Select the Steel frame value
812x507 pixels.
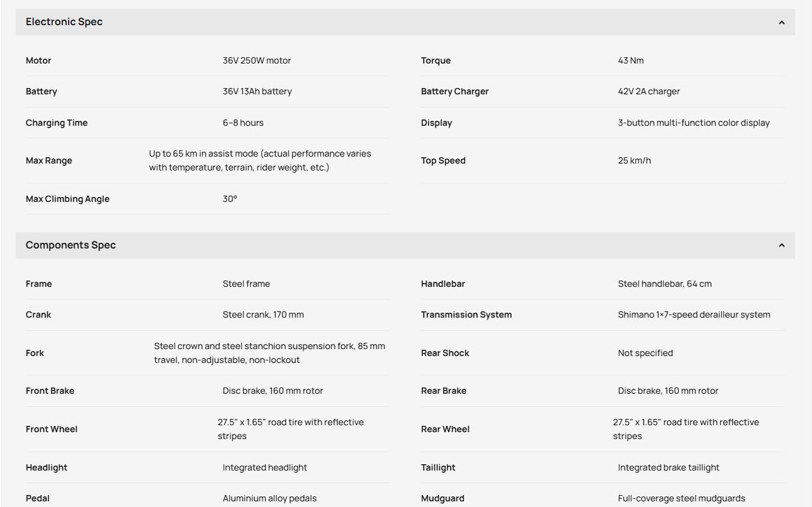click(246, 284)
